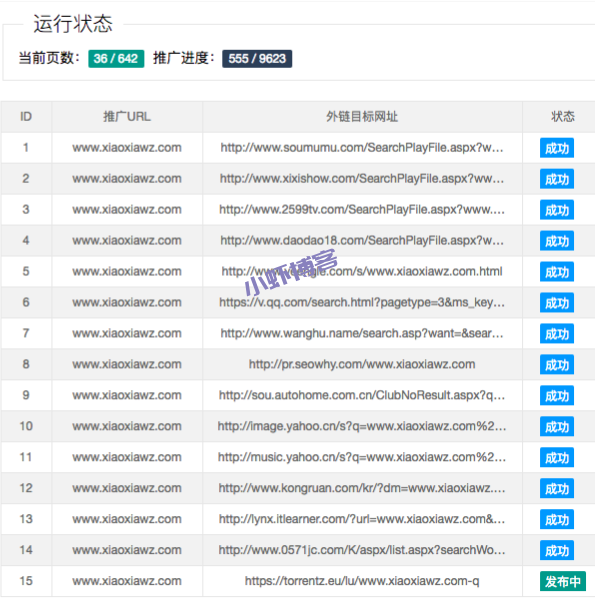Click the 成功 status in row 3
Viewport: 595px width, 599px height.
pos(557,210)
